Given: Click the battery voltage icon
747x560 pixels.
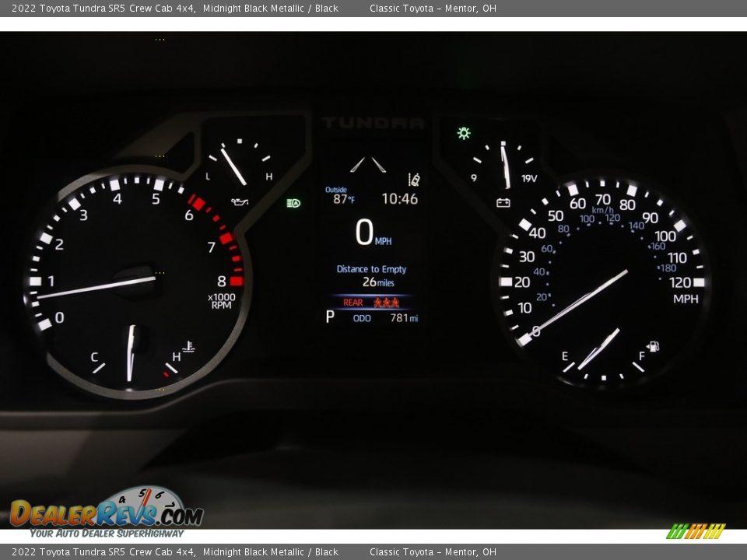Looking at the screenshot, I should pos(503,203).
